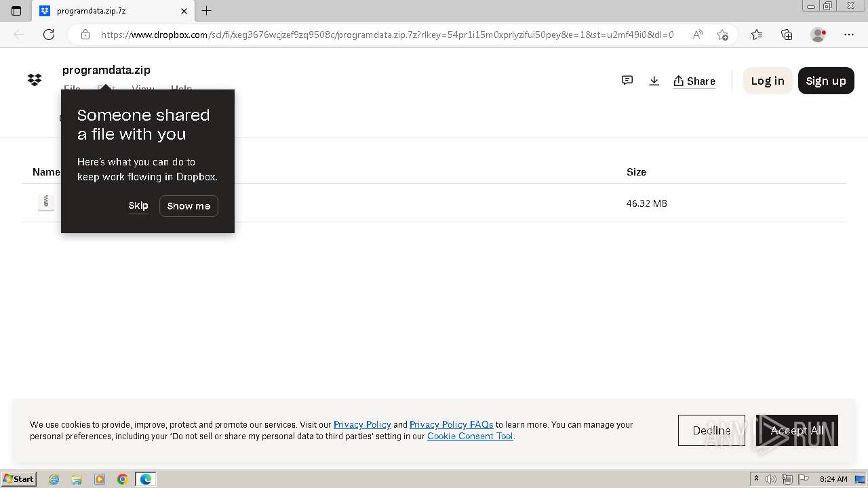Viewport: 868px width, 488px height.
Task: Select the 46.32 MB size value
Action: [x=647, y=203]
